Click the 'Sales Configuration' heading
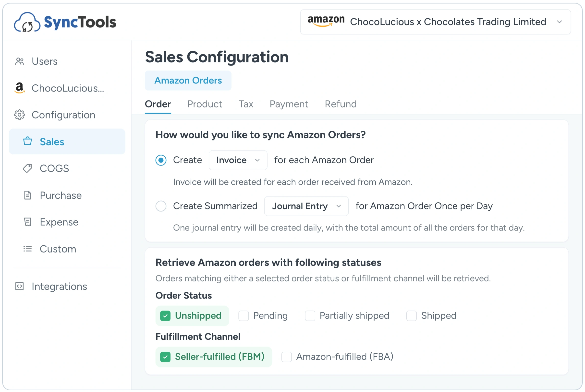Screen dimensions: 585x392 pos(217,57)
